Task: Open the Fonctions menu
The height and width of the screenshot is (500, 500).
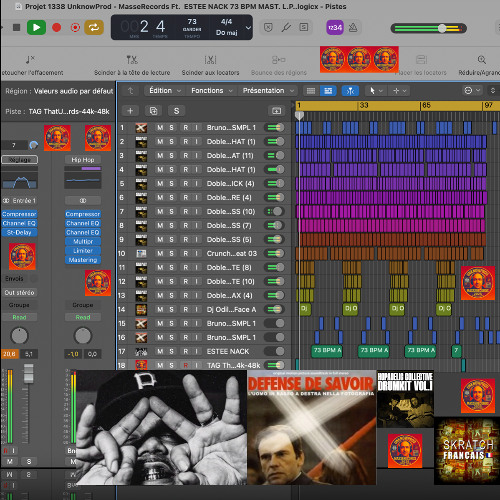Action: pos(211,91)
